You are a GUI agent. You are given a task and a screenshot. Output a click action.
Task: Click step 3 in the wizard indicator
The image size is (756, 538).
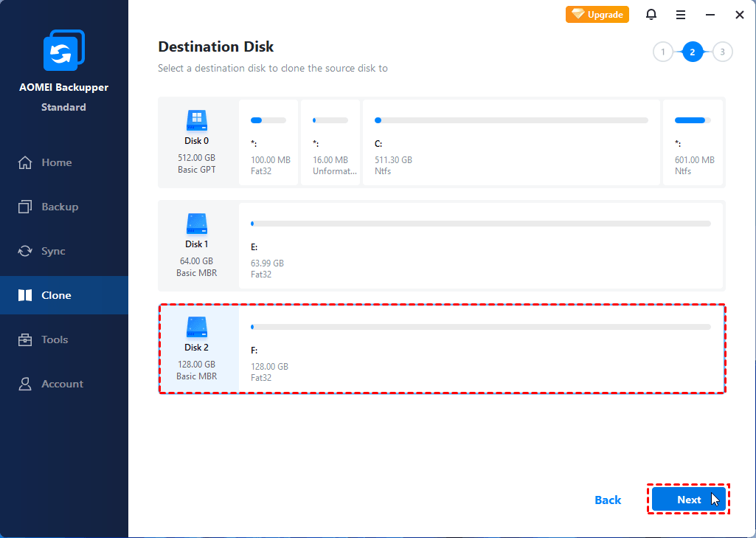pos(722,52)
